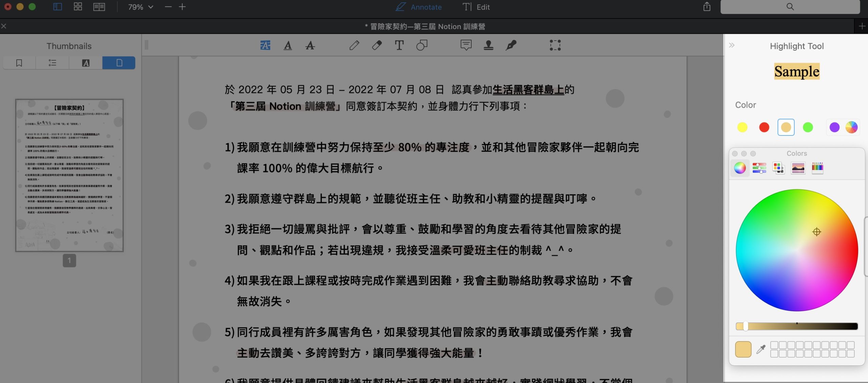
Task: Click the sidebar resize handle
Action: pos(146,45)
